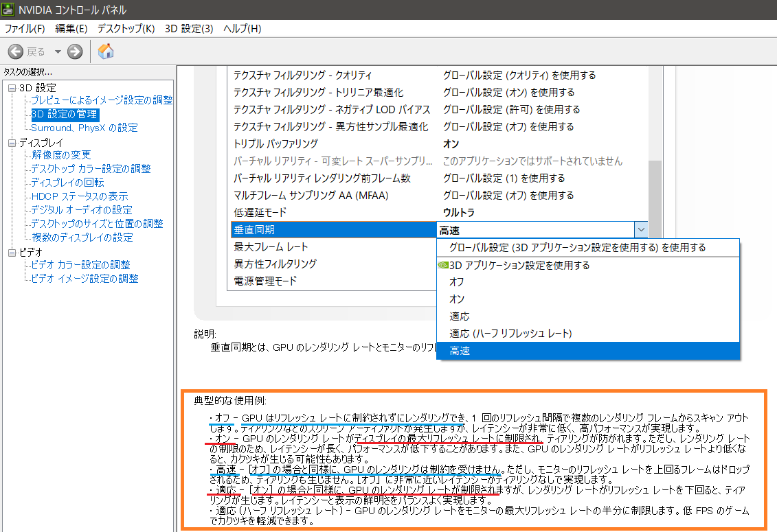Collapse the ビデオ tree node
The image size is (777, 532).
[x=12, y=253]
